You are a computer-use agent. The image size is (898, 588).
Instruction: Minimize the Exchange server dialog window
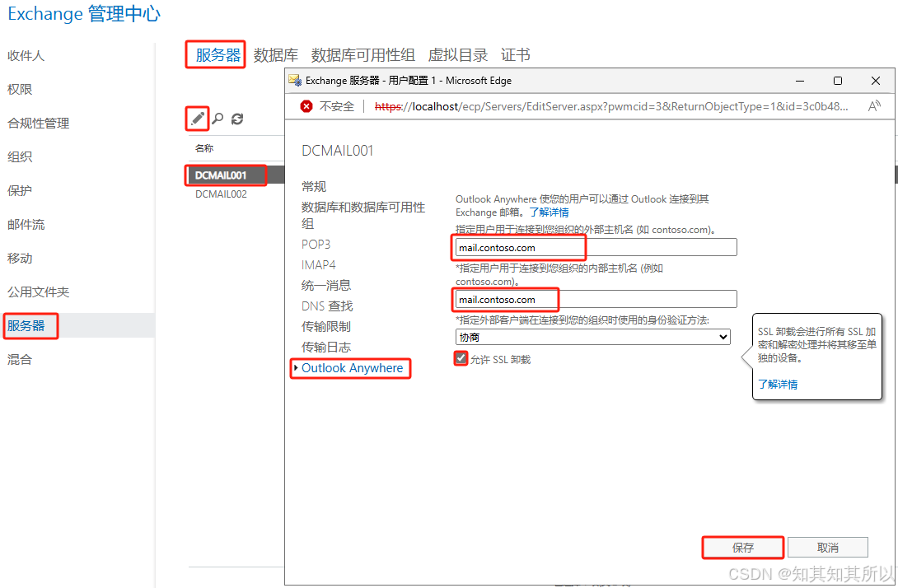point(800,81)
